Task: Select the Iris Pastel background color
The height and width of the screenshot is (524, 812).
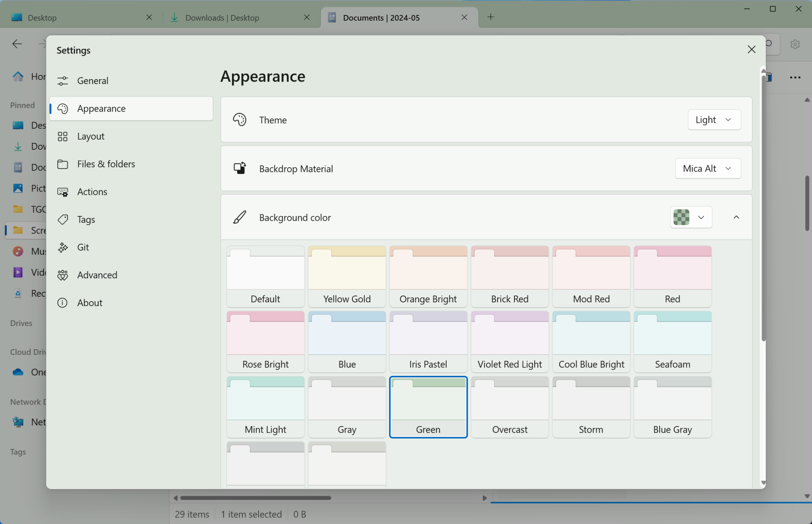Action: pos(428,342)
